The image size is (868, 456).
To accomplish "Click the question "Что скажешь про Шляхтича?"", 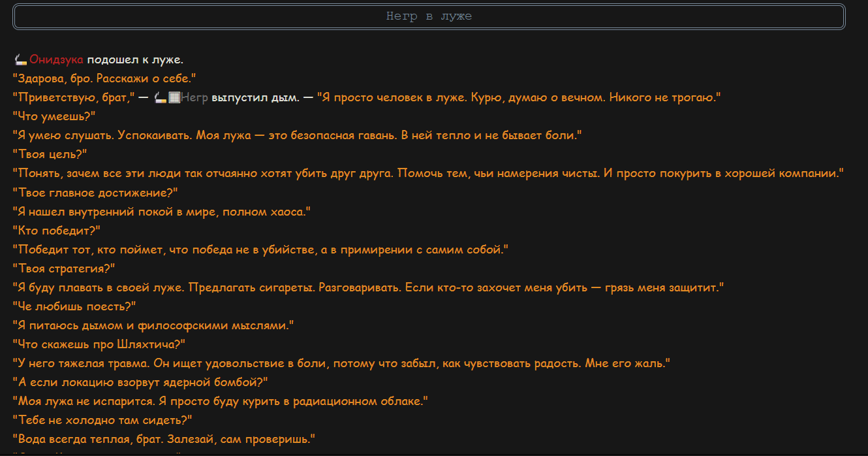I will pos(99,344).
